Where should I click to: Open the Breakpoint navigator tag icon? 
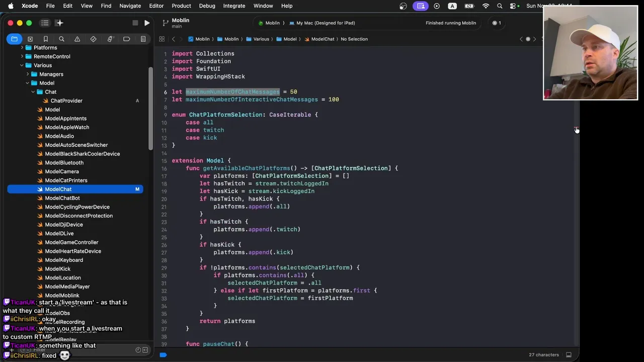coord(126,39)
